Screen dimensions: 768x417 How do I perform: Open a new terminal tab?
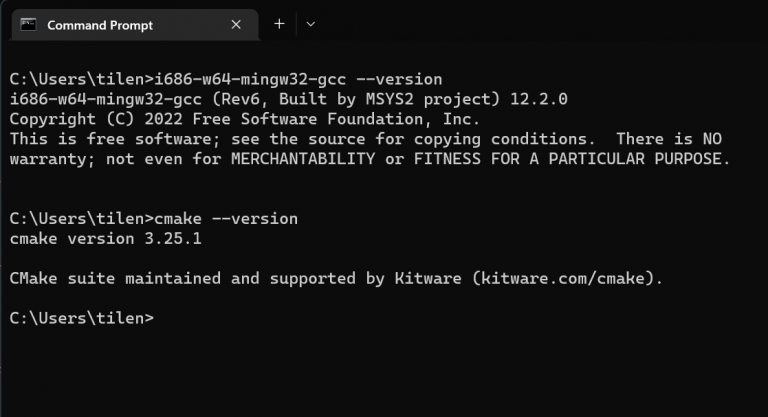coord(279,24)
